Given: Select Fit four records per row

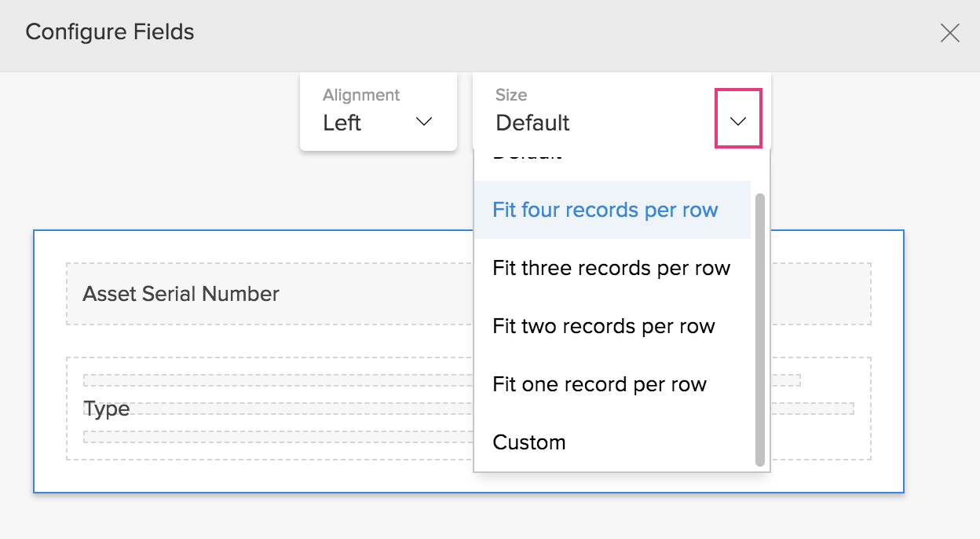Looking at the screenshot, I should 605,210.
